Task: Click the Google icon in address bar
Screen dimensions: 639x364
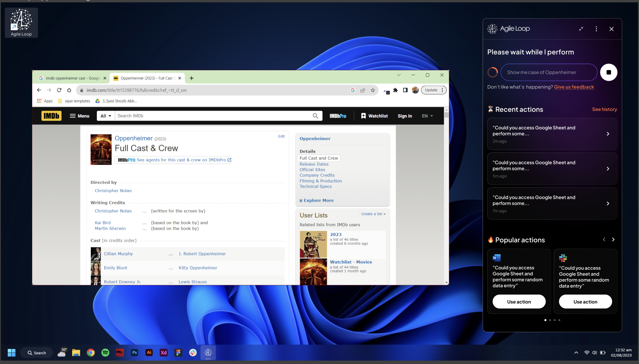Action: pos(353,90)
